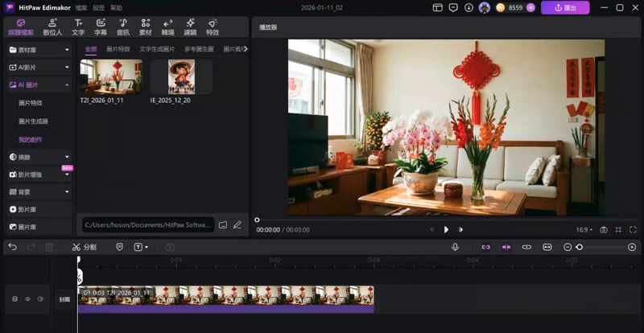Mute the video track audio
Viewport: 644px width, 333px height.
[40, 299]
